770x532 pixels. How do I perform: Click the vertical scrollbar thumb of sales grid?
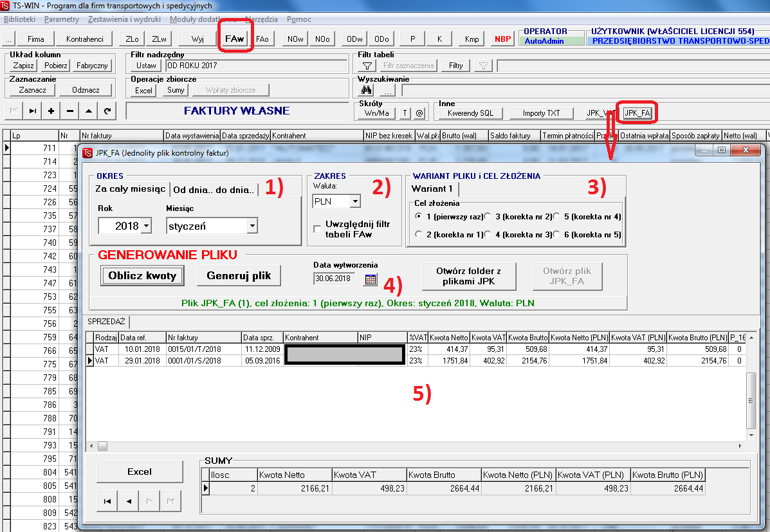tap(751, 401)
